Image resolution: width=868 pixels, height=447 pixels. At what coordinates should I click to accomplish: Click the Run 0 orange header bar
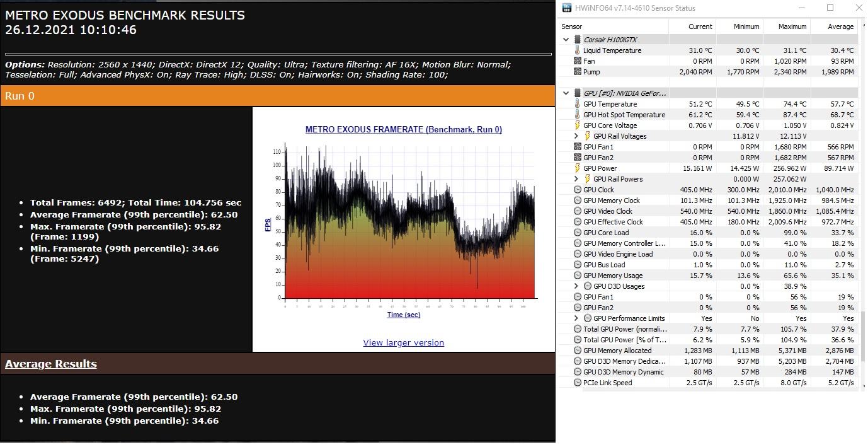coord(277,96)
